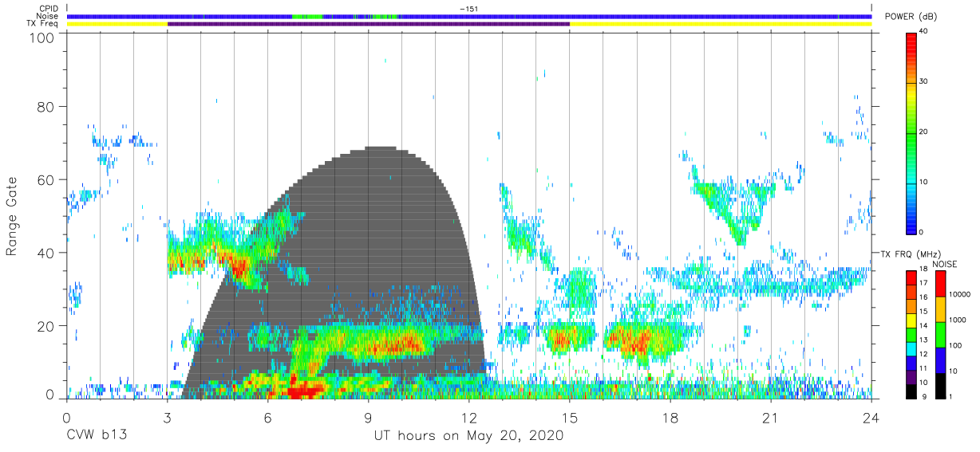Click the 'NOISE' legend title

pyautogui.click(x=944, y=264)
